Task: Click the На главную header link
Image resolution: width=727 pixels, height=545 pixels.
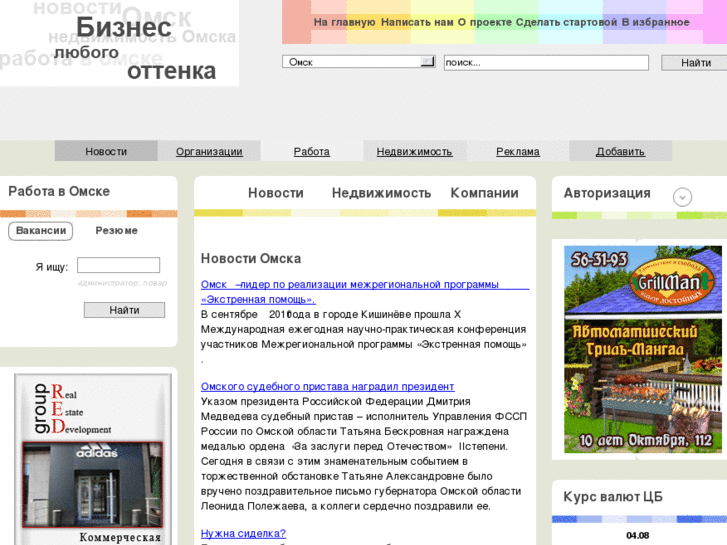Action: 344,22
